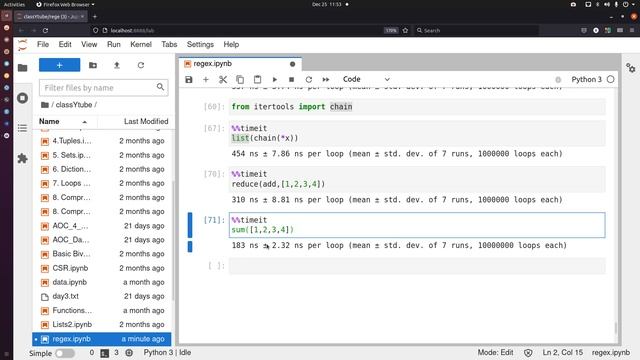Image resolution: width=640 pixels, height=360 pixels.
Task: Select the regex.ipynb notebook tab
Action: (240, 64)
